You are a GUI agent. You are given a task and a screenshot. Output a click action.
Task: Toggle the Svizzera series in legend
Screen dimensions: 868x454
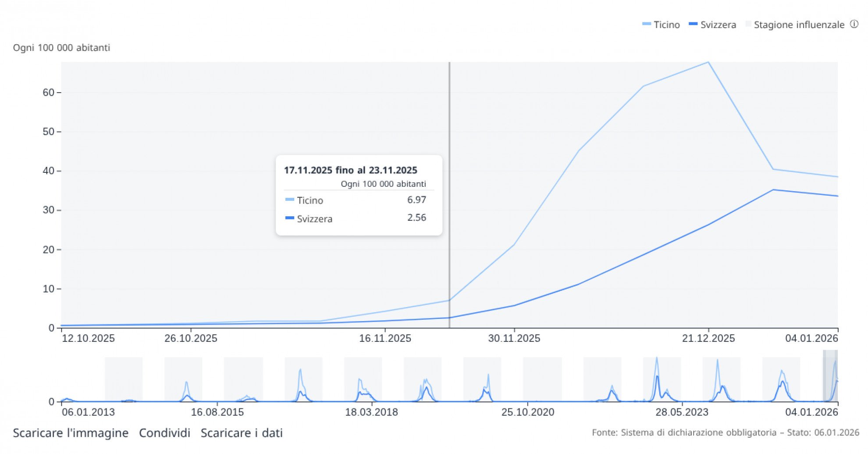712,25
